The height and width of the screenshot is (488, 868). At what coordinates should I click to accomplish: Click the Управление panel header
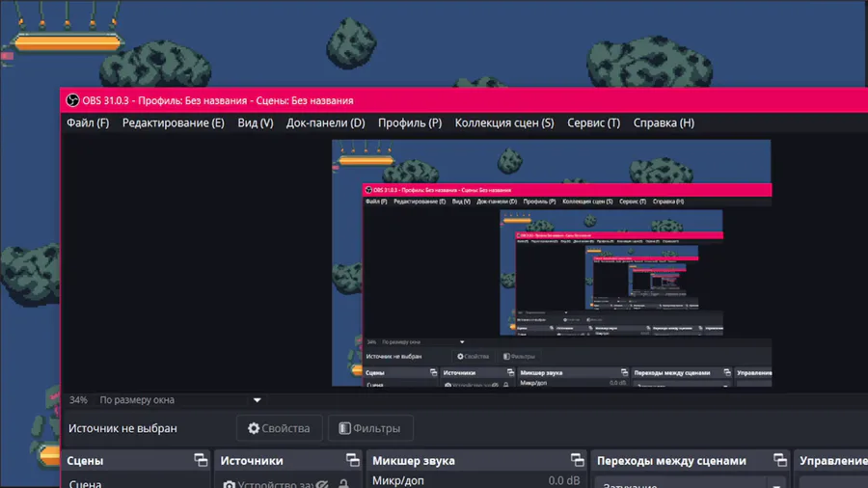(x=833, y=460)
